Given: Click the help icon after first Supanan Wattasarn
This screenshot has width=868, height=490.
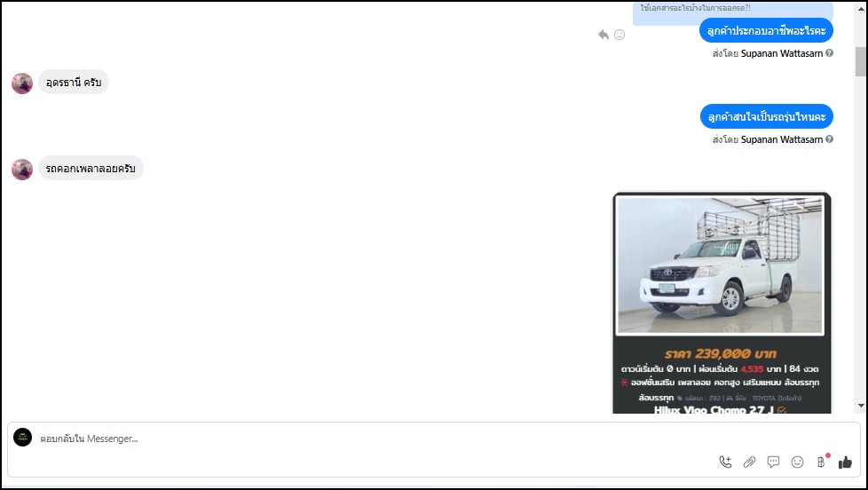Looking at the screenshot, I should 829,53.
